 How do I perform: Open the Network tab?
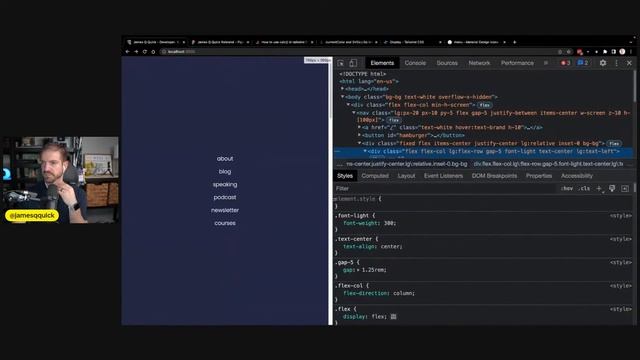pos(479,63)
